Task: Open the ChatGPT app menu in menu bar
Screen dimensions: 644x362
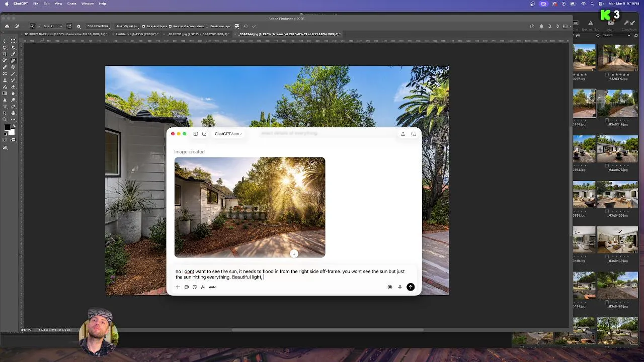Action: (x=21, y=4)
